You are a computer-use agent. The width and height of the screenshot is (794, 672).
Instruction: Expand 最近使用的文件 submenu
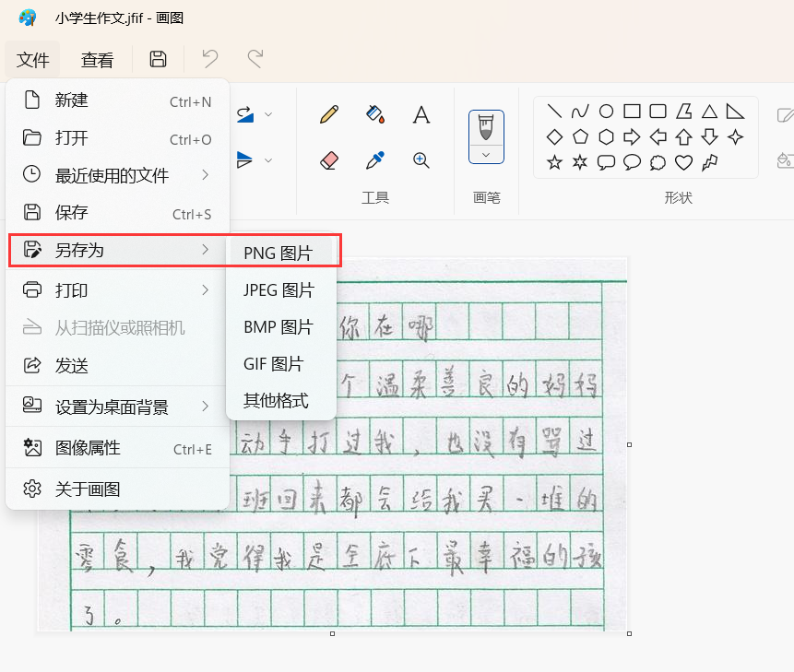coord(117,175)
